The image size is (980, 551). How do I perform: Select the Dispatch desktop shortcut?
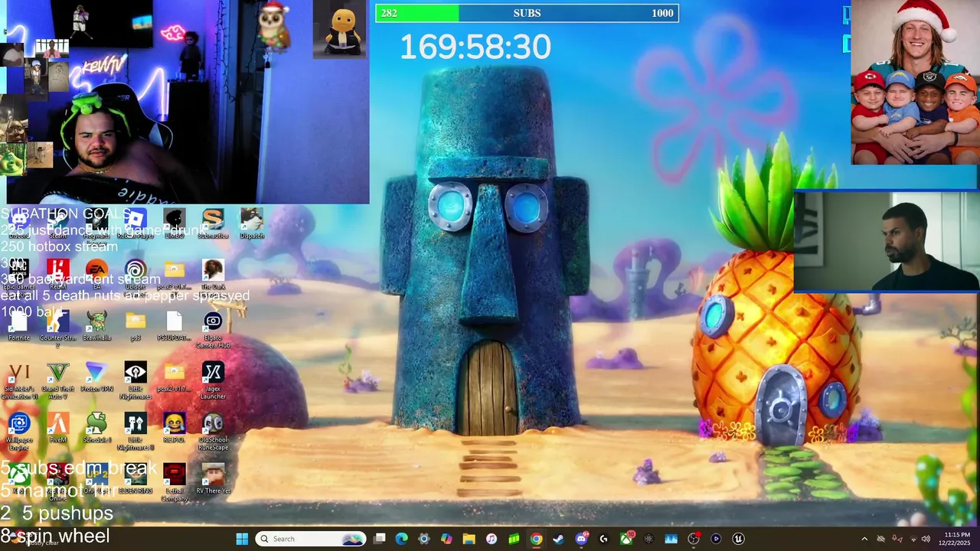(252, 224)
